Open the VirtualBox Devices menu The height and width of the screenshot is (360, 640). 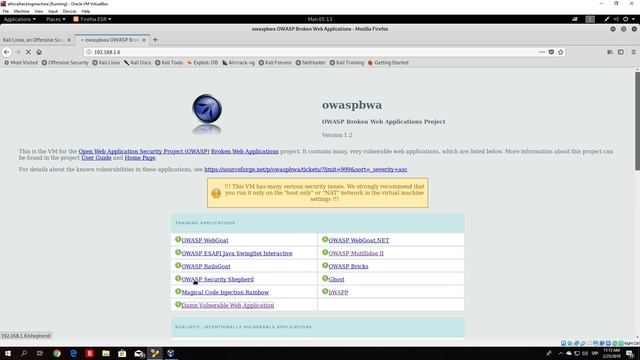point(69,11)
